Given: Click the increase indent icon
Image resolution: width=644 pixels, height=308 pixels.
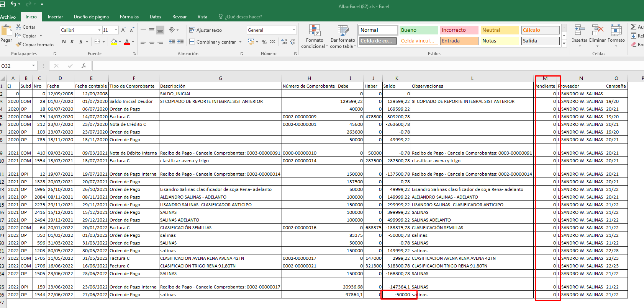Looking at the screenshot, I should click(x=180, y=42).
